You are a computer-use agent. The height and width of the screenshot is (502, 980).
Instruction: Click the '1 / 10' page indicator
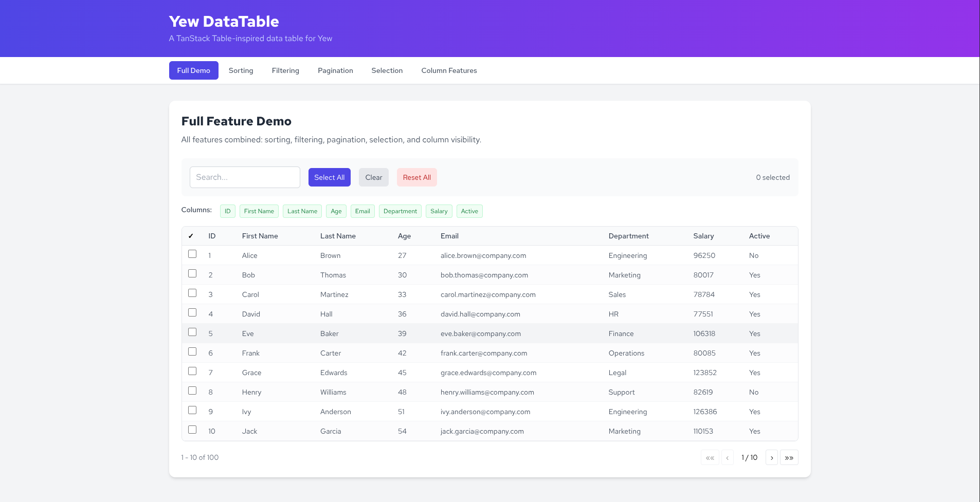[x=750, y=457]
